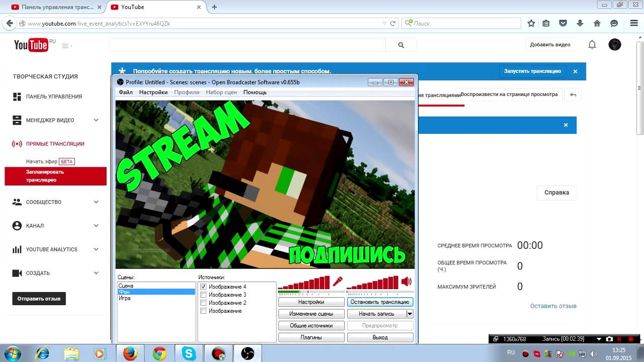Click the YouTube search magnifier button
This screenshot has width=644, height=362.
[x=401, y=45]
